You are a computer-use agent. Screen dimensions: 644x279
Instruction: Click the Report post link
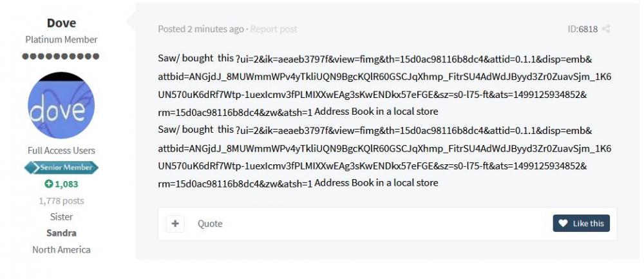274,29
